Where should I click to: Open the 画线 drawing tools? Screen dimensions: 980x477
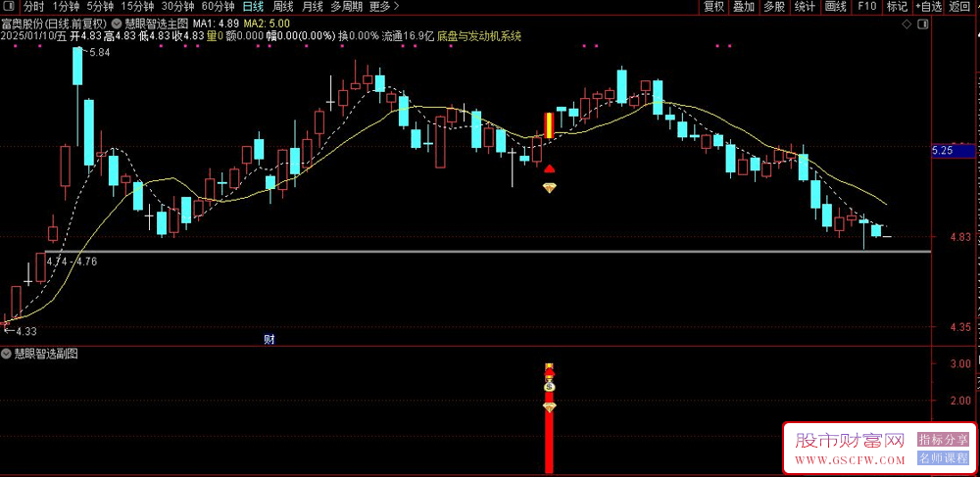pos(835,7)
